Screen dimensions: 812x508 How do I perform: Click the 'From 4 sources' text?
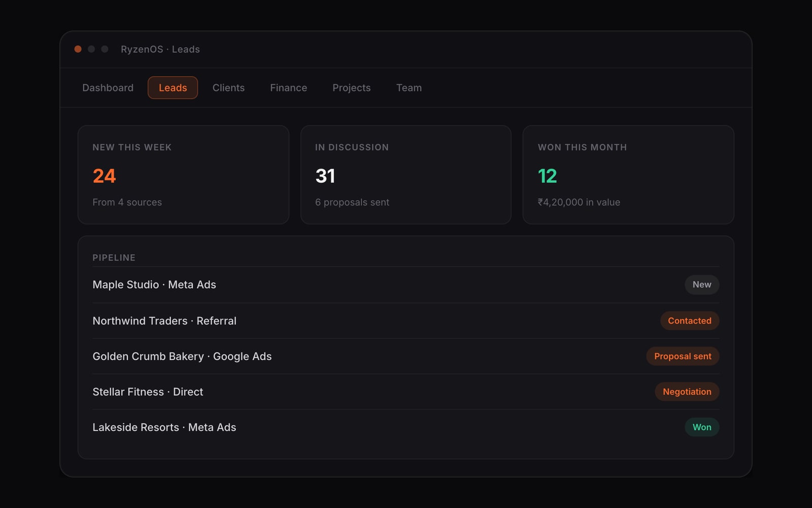tap(127, 202)
